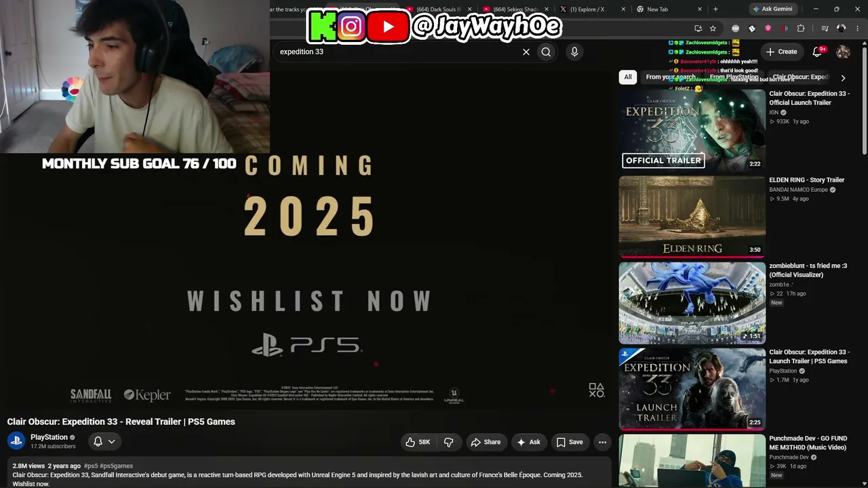The width and height of the screenshot is (868, 488).
Task: Expand the notification options chevron
Action: 112,441
